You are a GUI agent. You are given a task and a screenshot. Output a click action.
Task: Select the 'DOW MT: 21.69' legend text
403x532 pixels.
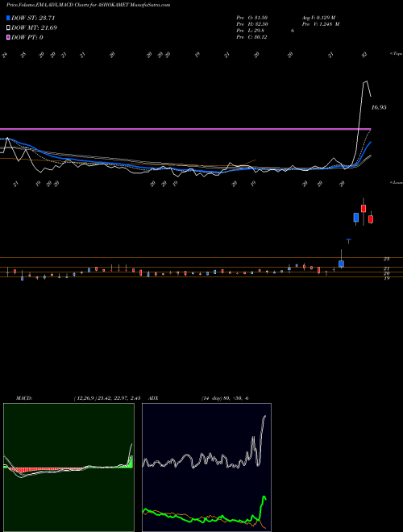coord(34,28)
